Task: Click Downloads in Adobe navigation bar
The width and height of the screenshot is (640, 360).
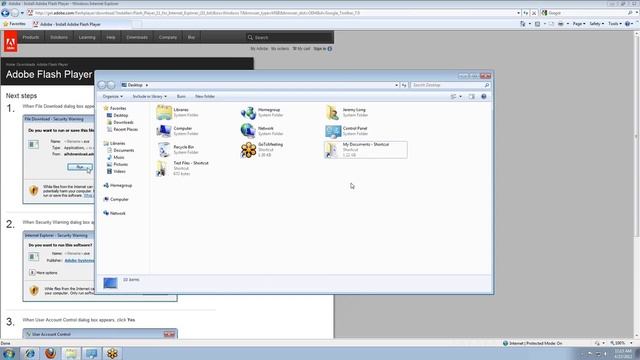Action: click(x=137, y=37)
